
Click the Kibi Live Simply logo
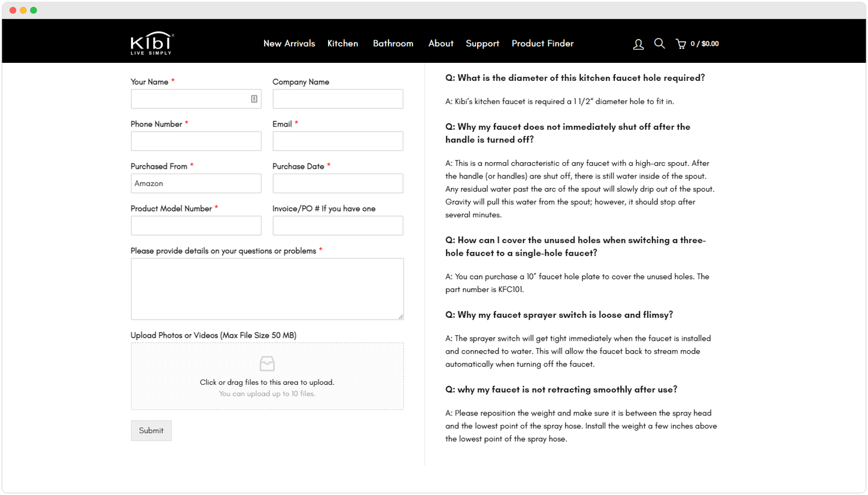coord(152,44)
